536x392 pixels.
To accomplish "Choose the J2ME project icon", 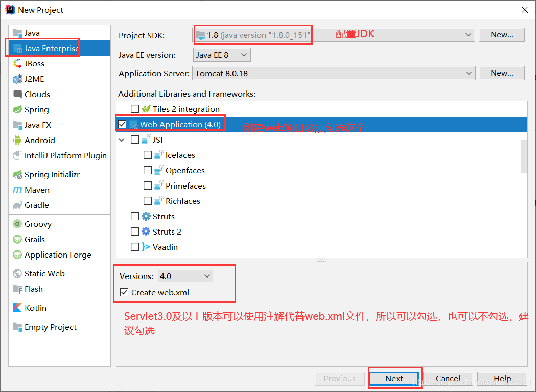I will [x=17, y=79].
